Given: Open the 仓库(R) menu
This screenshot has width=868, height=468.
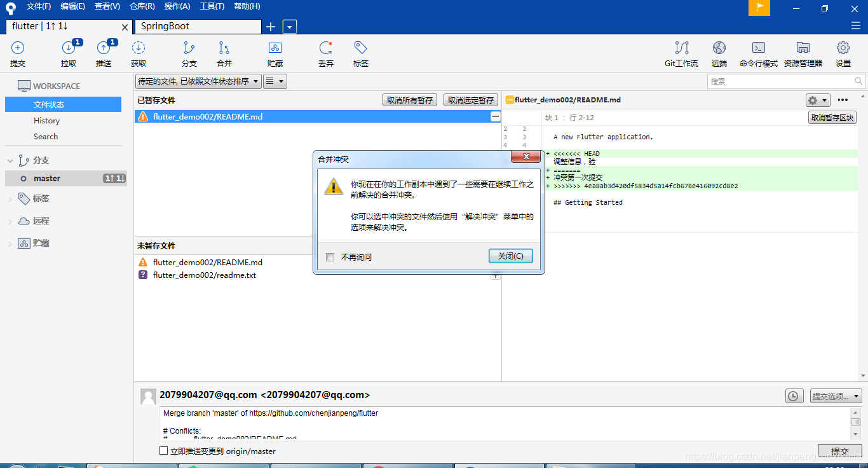Looking at the screenshot, I should click(142, 6).
